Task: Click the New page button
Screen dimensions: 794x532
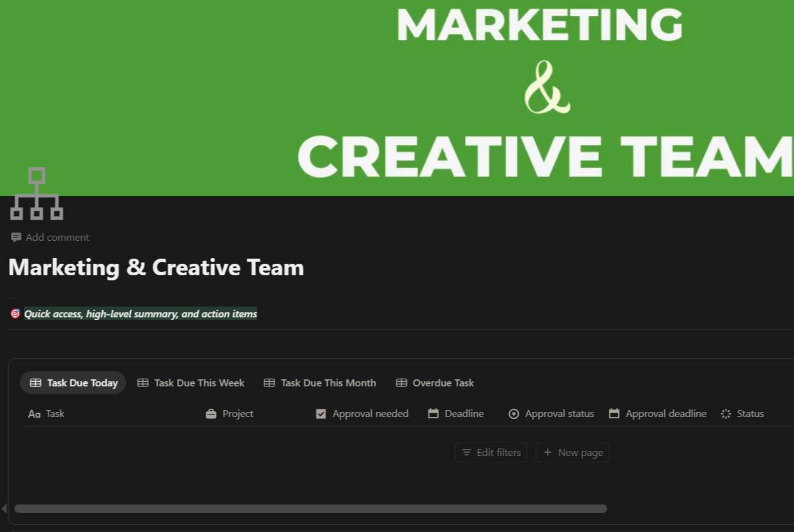Action: [572, 452]
